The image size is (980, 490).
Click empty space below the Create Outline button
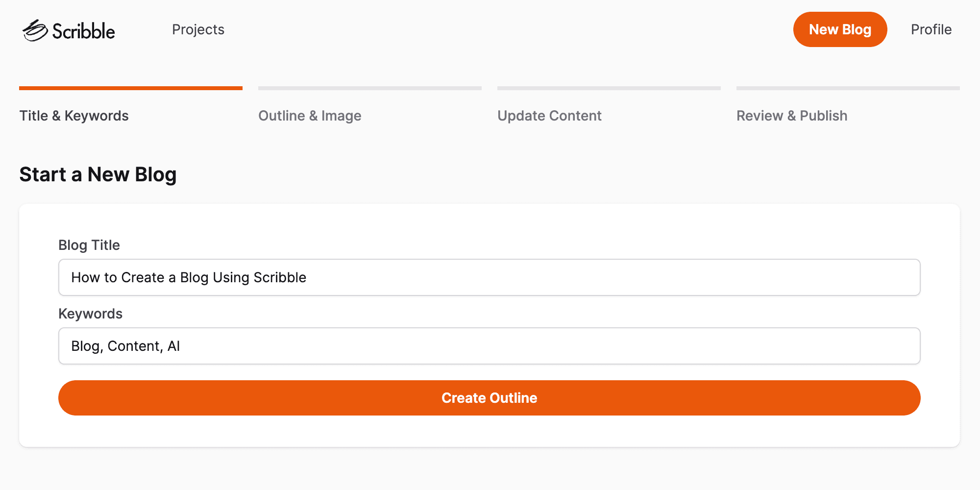tap(489, 431)
